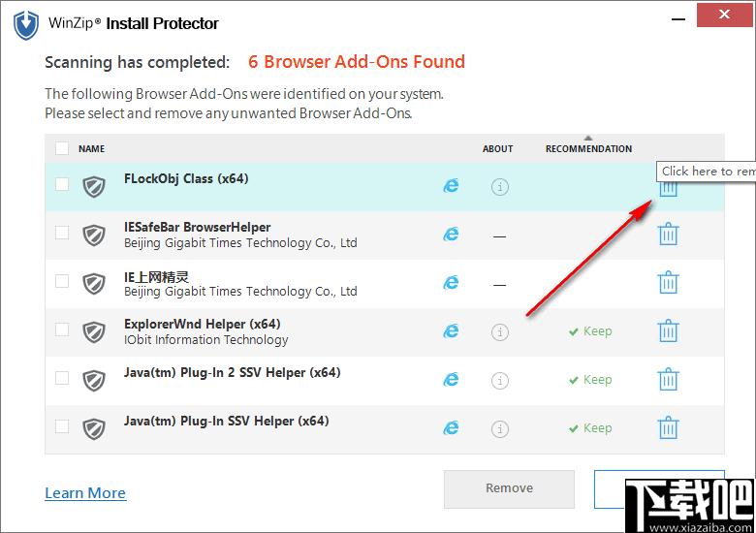Screen dimensions: 756x533
Task: Sort by the RECOMMENDATION column header
Action: 588,149
